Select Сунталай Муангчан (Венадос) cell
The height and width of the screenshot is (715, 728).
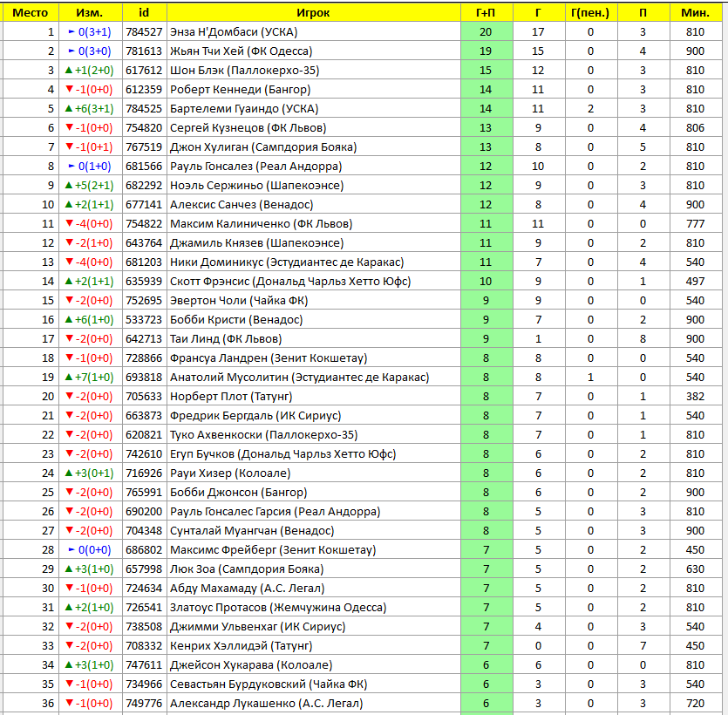coord(313,531)
